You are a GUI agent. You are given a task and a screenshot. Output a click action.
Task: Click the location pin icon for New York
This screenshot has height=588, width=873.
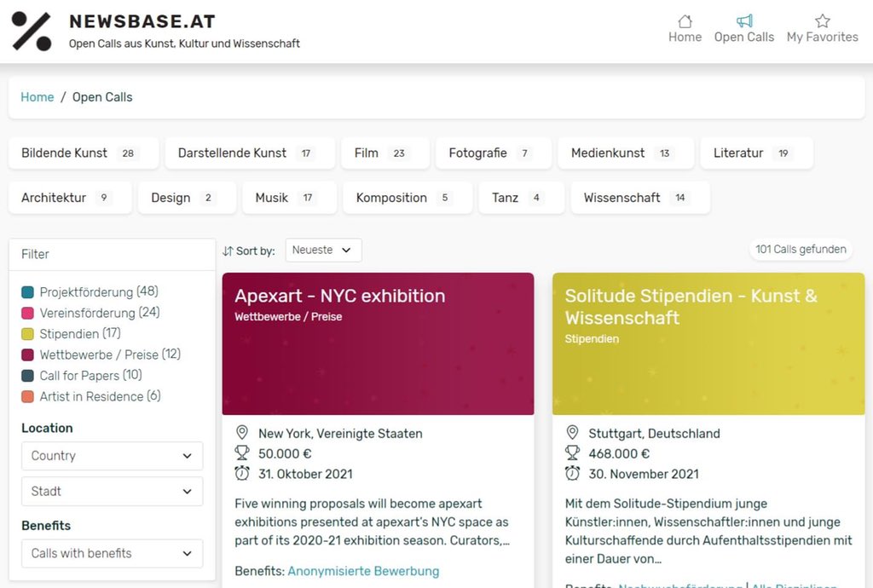click(x=241, y=433)
